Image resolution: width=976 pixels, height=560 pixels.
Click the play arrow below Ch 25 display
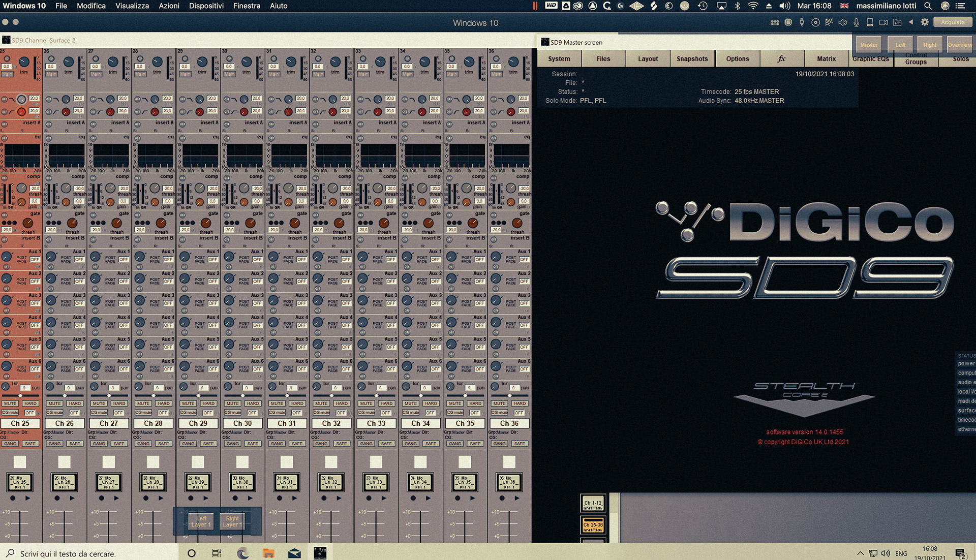(x=27, y=499)
